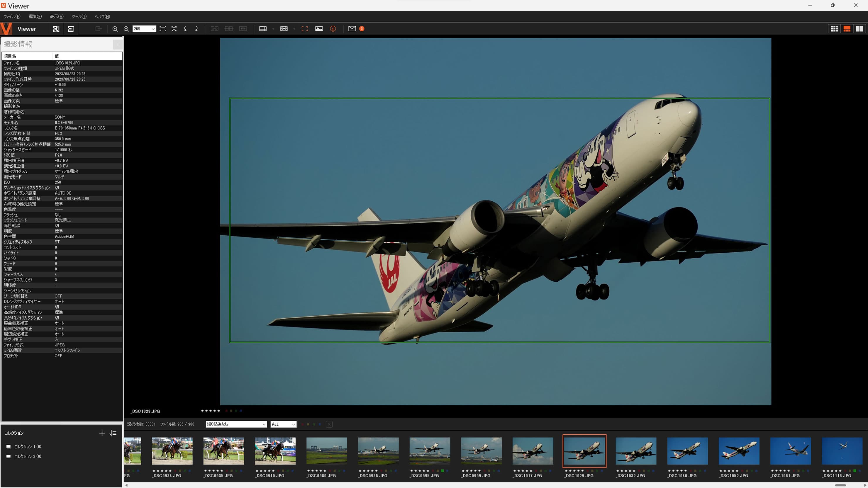The width and height of the screenshot is (868, 488).
Task: Open the notifications envelope icon
Action: [x=352, y=29]
